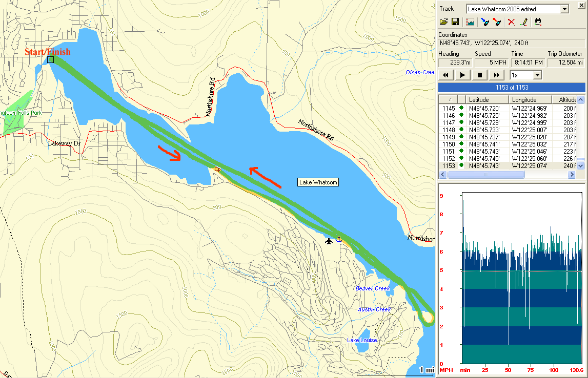Fast-forward the track playback
Image resolution: width=588 pixels, height=378 pixels.
(496, 75)
